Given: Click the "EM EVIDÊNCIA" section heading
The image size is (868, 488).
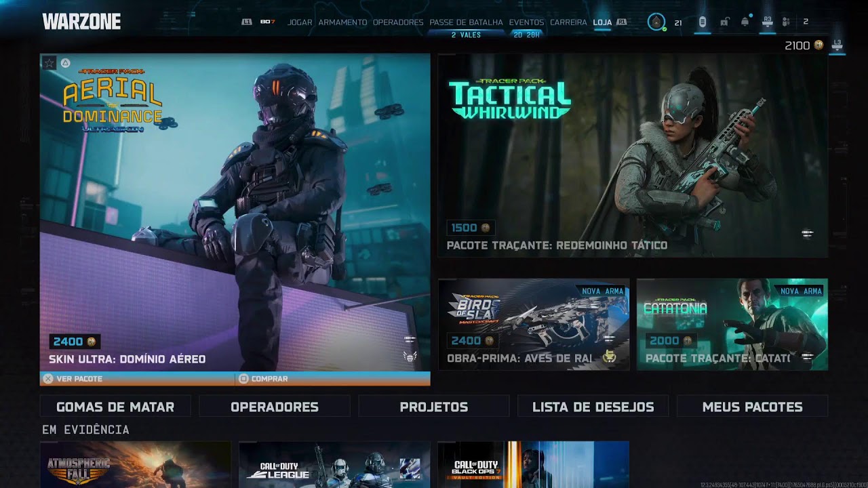Looking at the screenshot, I should (x=85, y=430).
